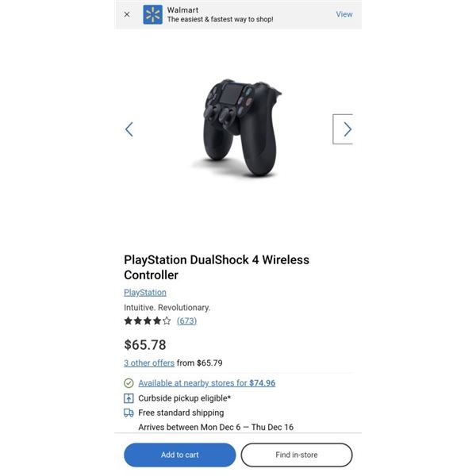
Task: Tap the Walmart spark logo icon
Action: pos(152,14)
